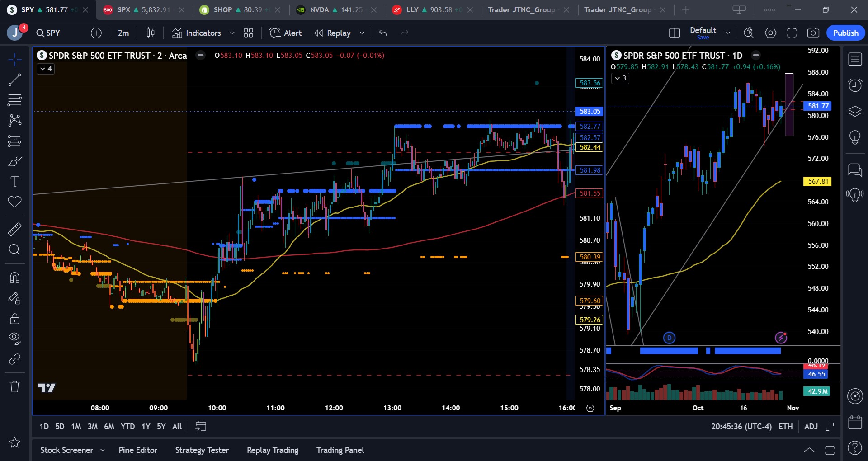Toggle stay in drawing mode

(14, 298)
